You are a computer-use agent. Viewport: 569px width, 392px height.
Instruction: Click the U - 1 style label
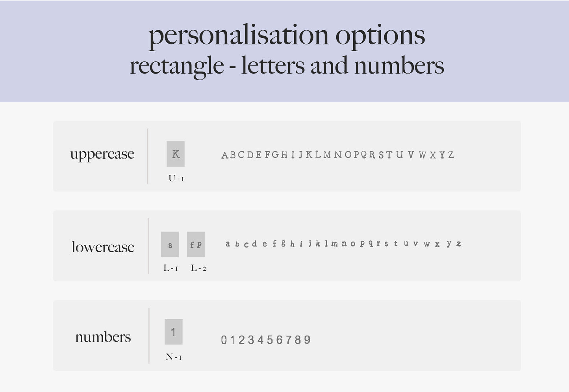click(x=176, y=179)
